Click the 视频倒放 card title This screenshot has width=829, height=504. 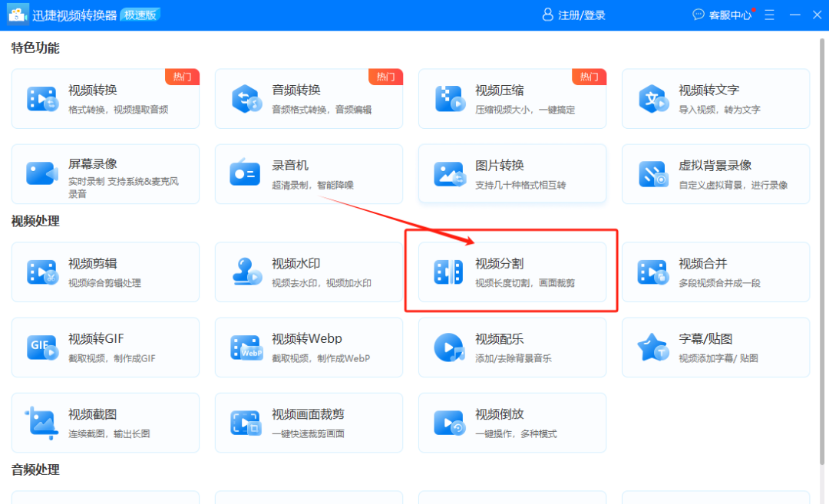[x=500, y=414]
